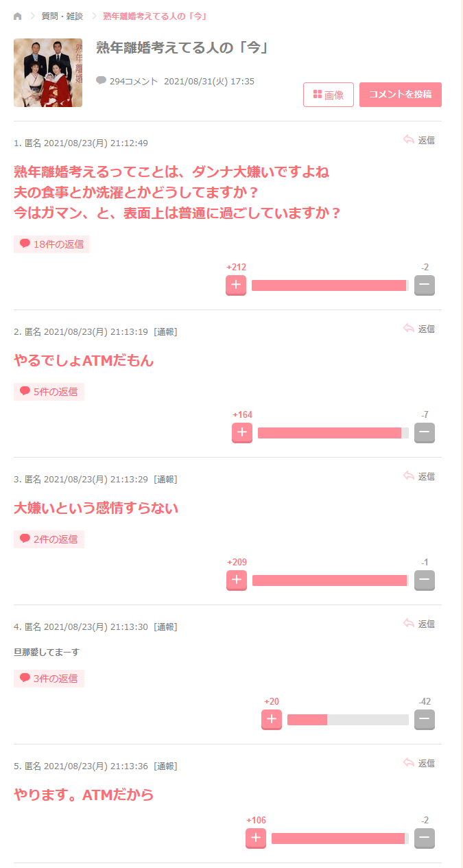Downvote comment 3 with minus button
Screen dimensions: 463x868
pos(425,580)
